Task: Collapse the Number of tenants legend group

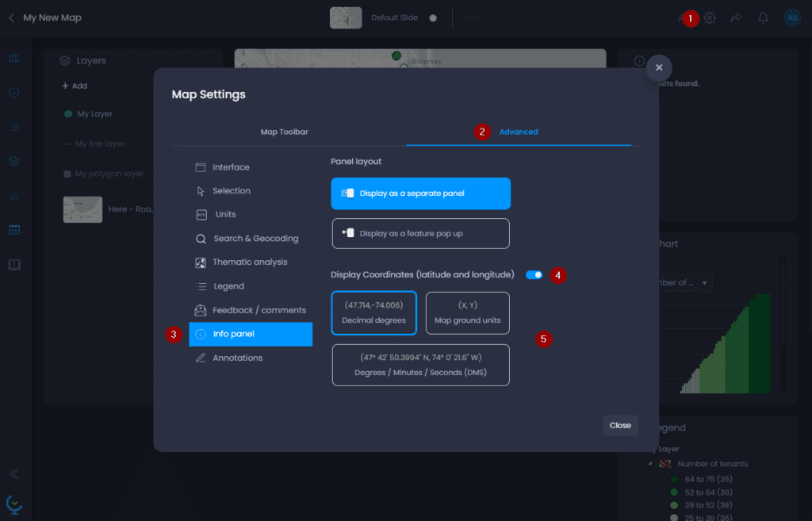Action: click(x=650, y=464)
